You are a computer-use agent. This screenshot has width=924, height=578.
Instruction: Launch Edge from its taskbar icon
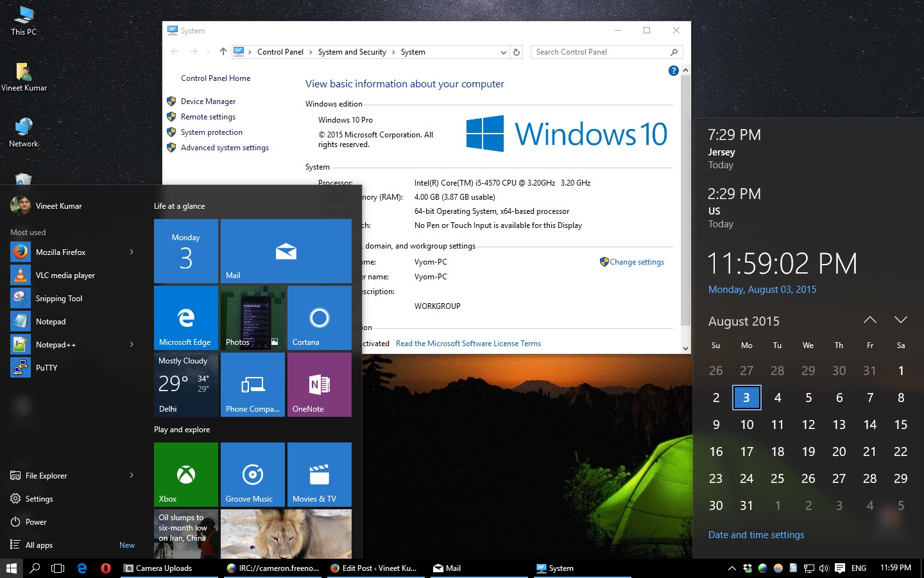tap(82, 568)
